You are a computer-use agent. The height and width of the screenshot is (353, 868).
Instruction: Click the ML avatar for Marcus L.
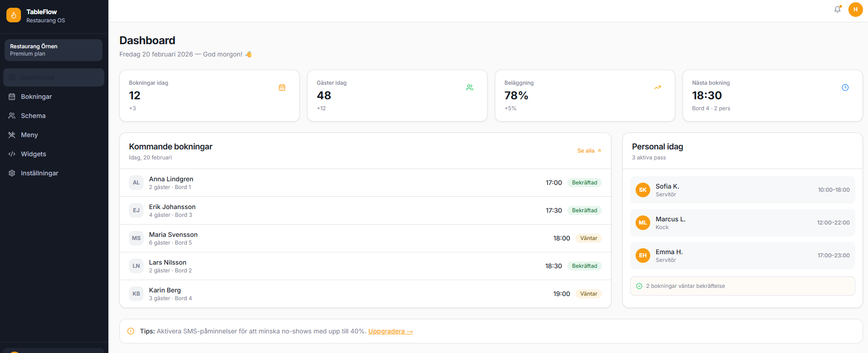(643, 223)
